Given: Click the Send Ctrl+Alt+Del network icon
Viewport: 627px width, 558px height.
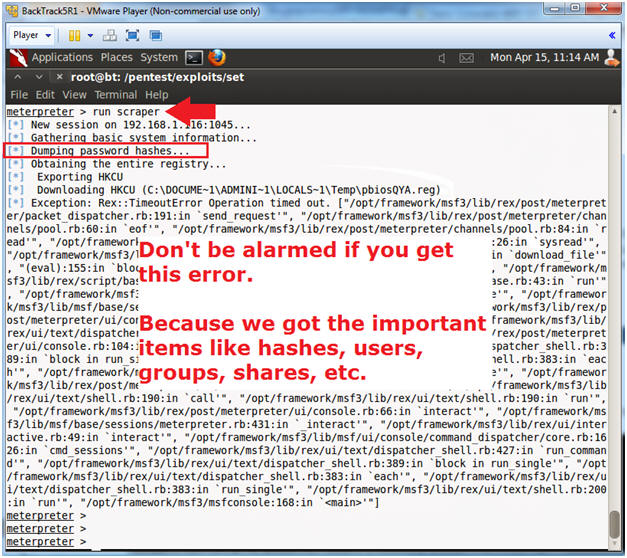Looking at the screenshot, I should tap(110, 36).
